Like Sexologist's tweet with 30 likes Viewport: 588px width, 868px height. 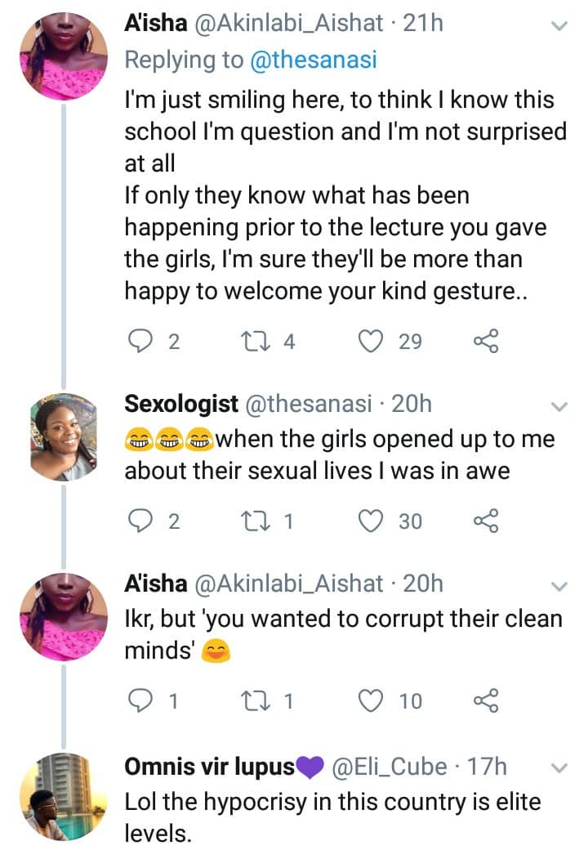(372, 520)
